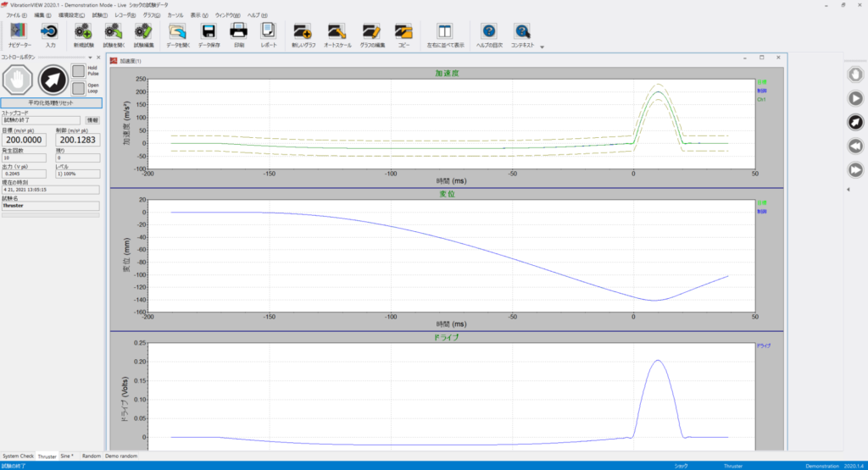Click the 情報 info button

coord(92,120)
